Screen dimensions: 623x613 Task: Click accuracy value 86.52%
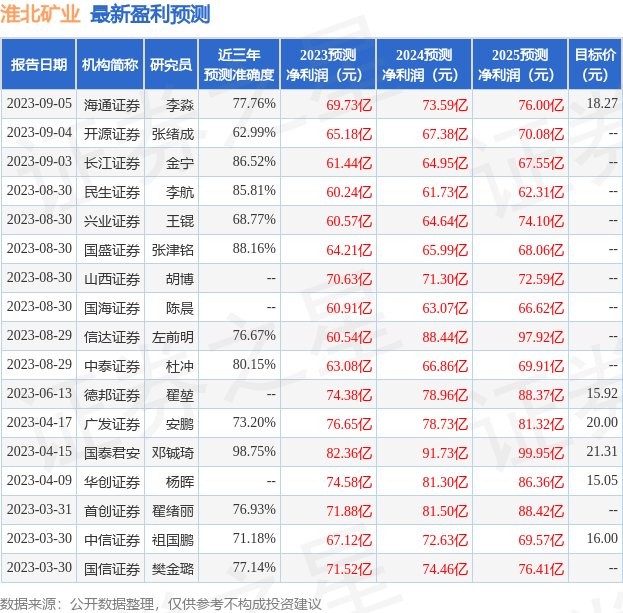tap(254, 161)
